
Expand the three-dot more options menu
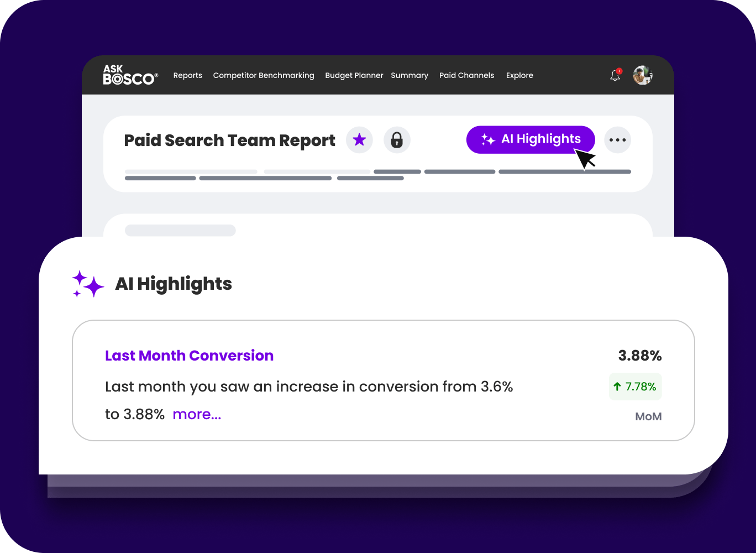coord(617,140)
